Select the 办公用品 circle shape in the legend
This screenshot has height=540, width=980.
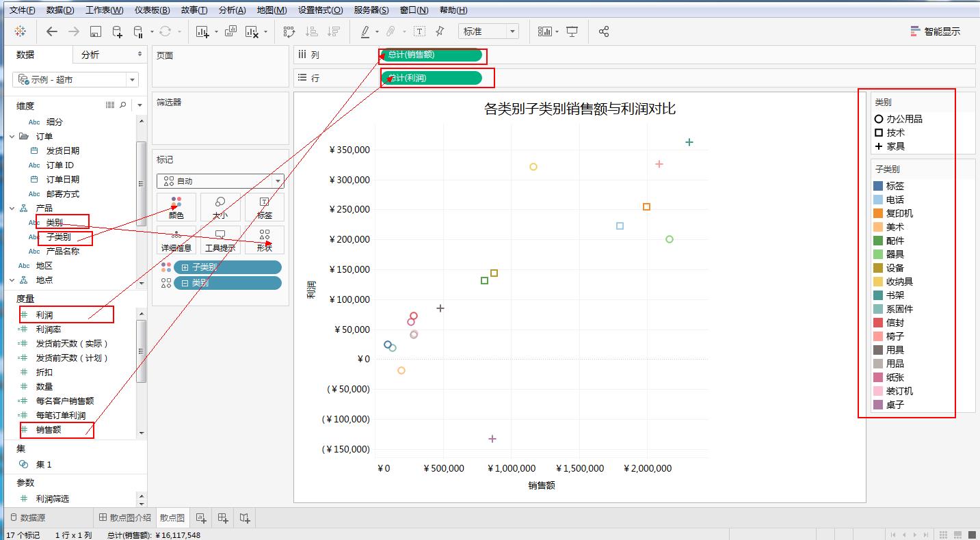click(x=879, y=119)
